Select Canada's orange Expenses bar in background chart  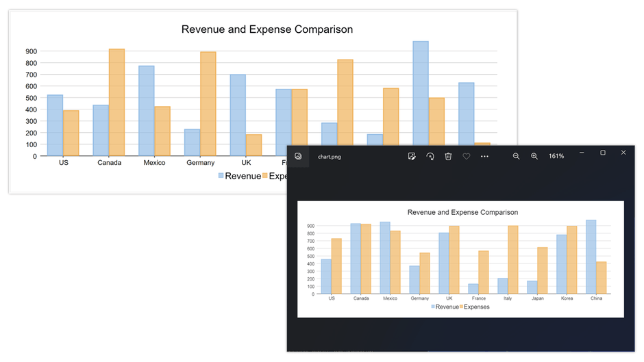[x=116, y=103]
